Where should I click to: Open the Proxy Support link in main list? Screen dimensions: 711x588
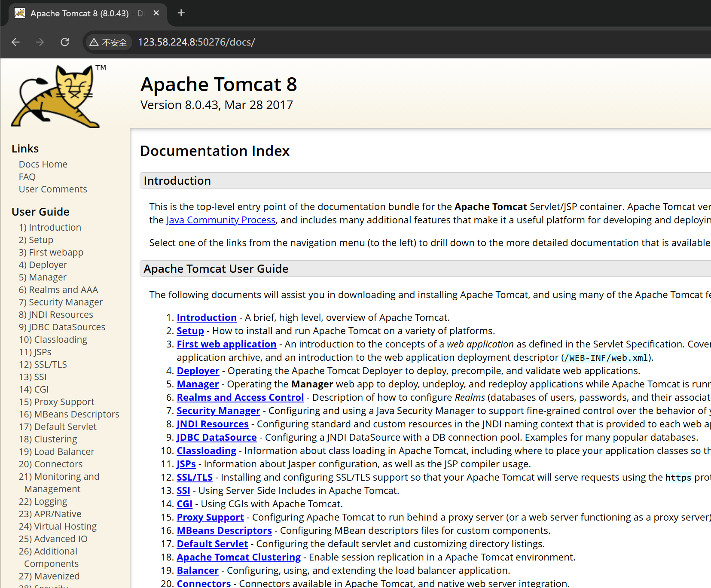(x=210, y=517)
